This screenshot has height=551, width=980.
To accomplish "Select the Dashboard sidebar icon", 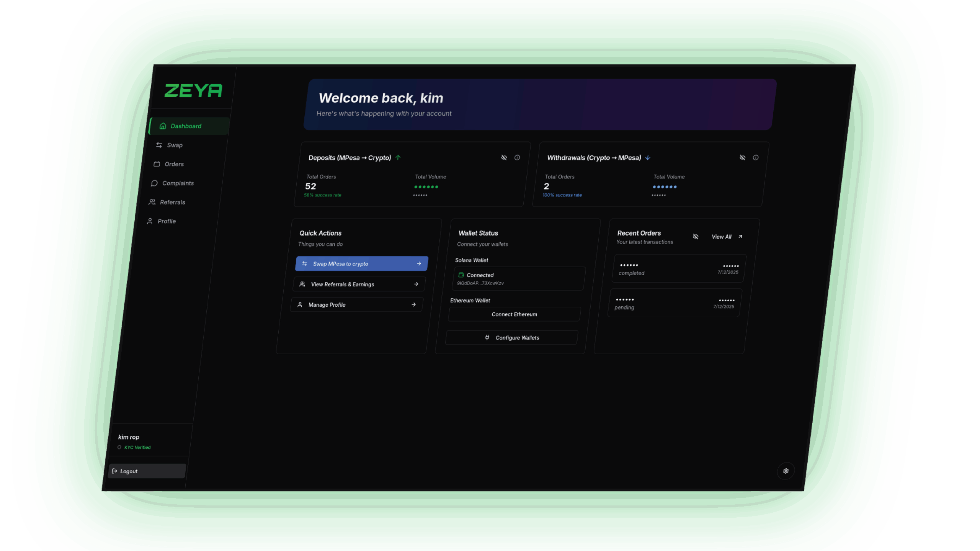I will coord(163,126).
